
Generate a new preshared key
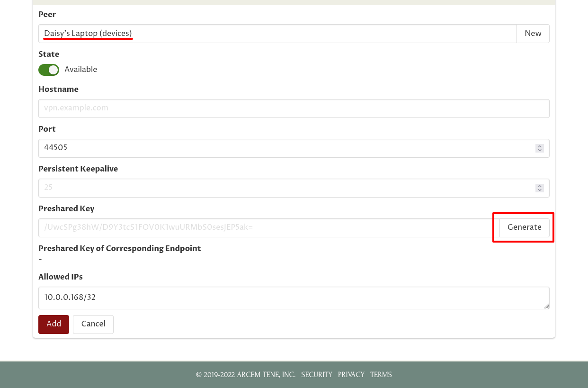(524, 228)
